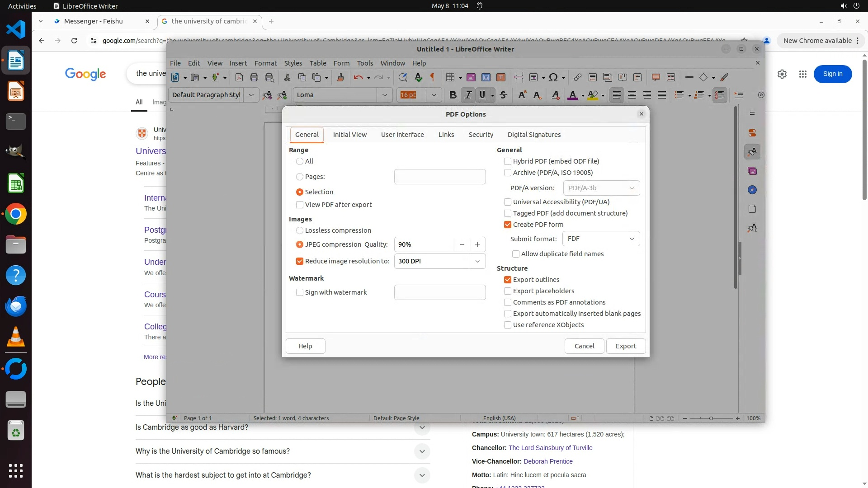The width and height of the screenshot is (868, 488).
Task: Open the Format menu
Action: pyautogui.click(x=265, y=63)
